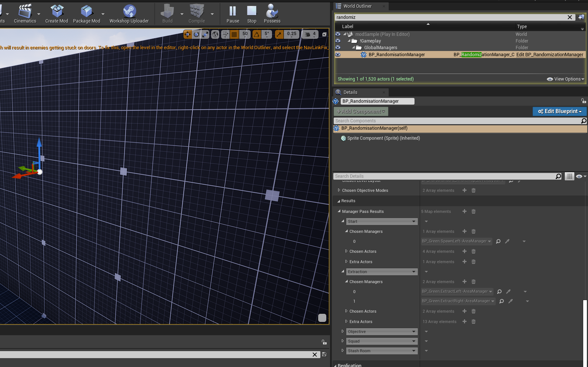This screenshot has width=588, height=367.
Task: Click the Search Components field
Action: 457,121
